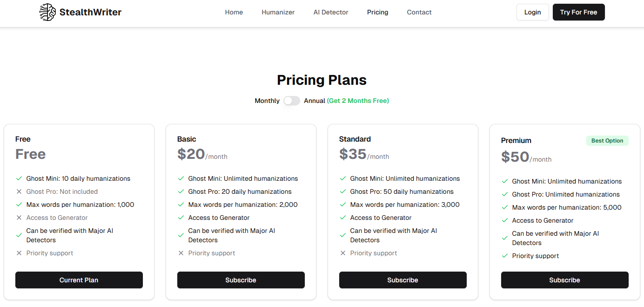Select Contact in the navigation bar
This screenshot has height=307, width=644.
click(x=419, y=12)
